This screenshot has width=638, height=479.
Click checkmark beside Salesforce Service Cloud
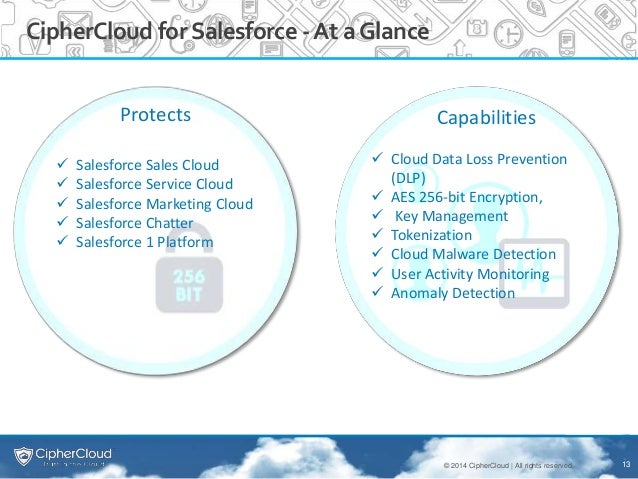[x=62, y=183]
